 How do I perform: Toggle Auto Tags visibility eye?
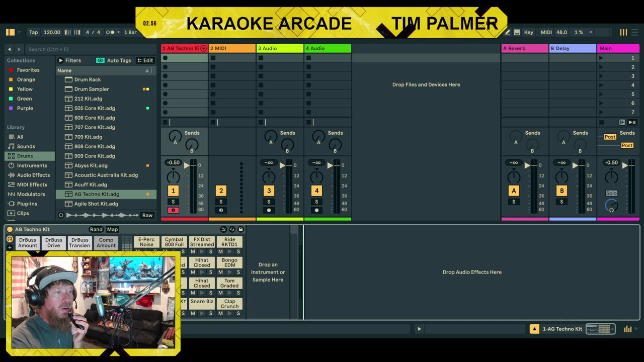click(100, 60)
